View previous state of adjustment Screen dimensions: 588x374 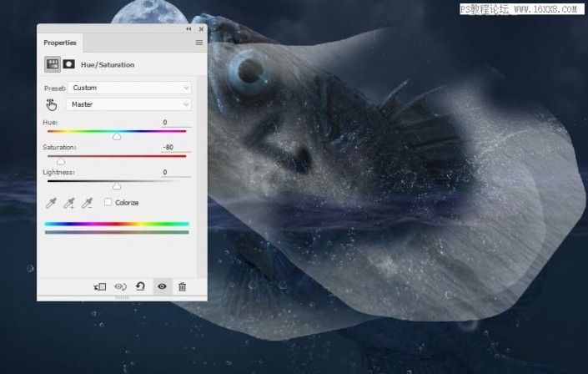coord(120,287)
